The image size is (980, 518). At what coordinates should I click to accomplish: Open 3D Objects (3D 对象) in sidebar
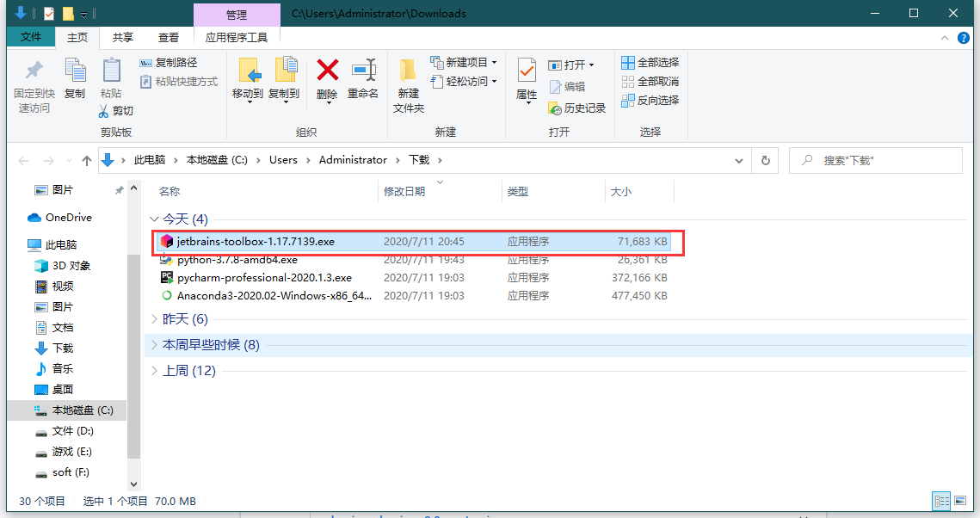(63, 266)
